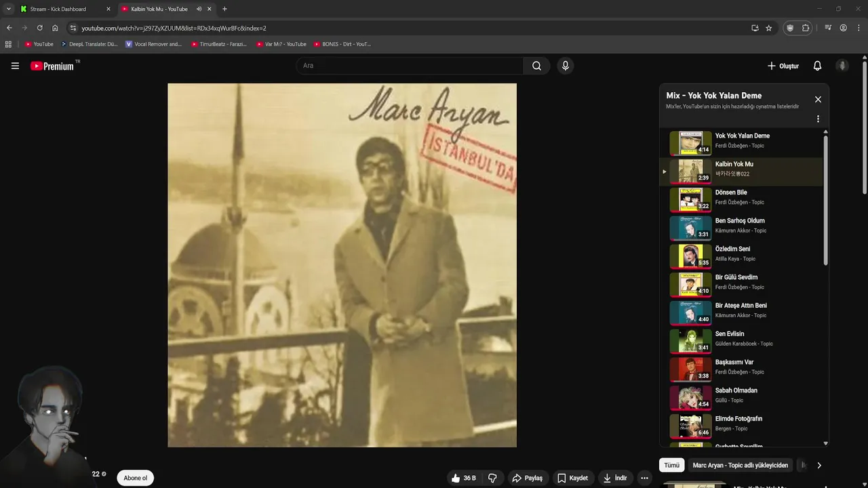This screenshot has height=488, width=868.
Task: Like the video with thumbs up
Action: point(464,478)
